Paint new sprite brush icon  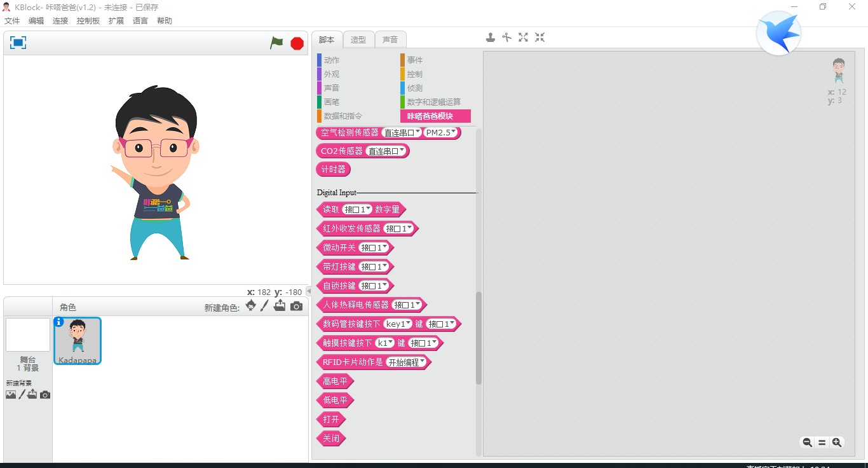264,306
